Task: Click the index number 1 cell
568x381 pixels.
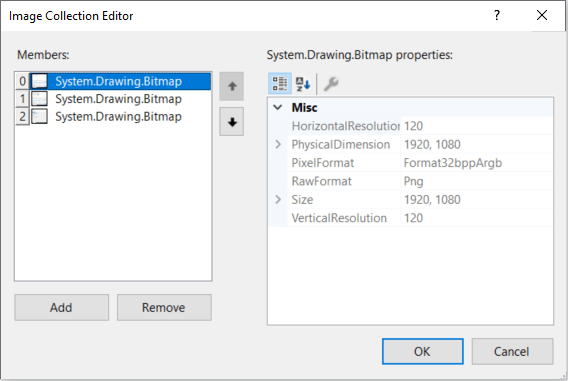Action: click(x=22, y=99)
